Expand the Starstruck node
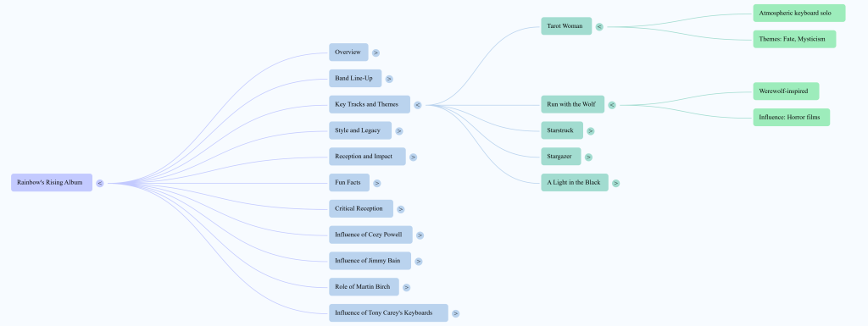 tap(591, 131)
